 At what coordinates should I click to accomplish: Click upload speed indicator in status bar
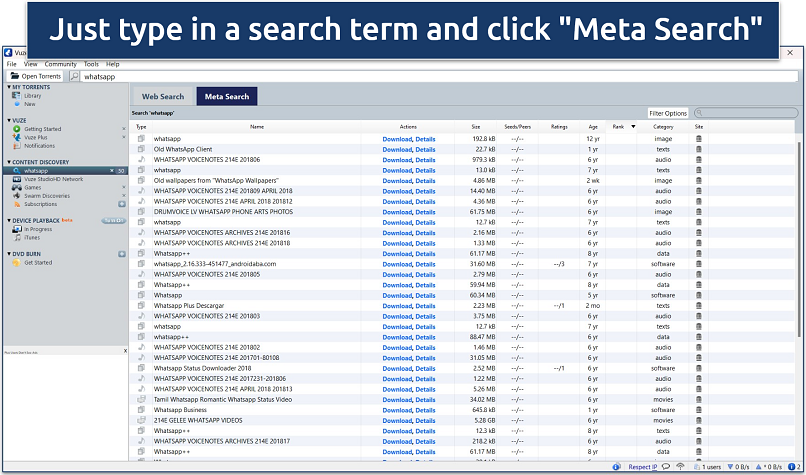pyautogui.click(x=770, y=467)
